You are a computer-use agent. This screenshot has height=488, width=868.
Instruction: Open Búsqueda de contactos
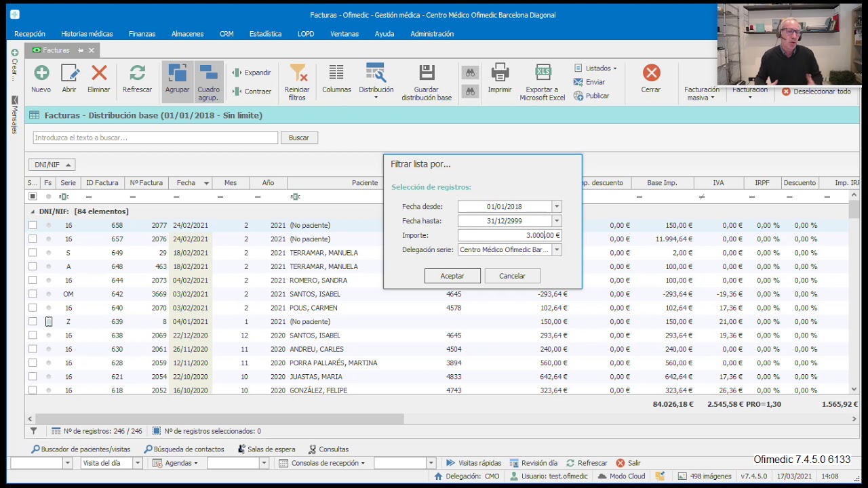pyautogui.click(x=184, y=449)
